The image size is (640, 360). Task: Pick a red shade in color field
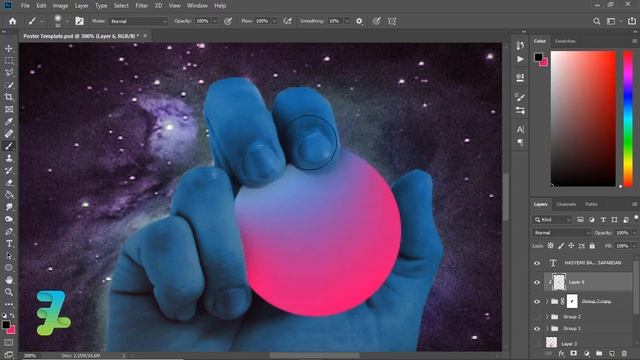pyautogui.click(x=583, y=118)
